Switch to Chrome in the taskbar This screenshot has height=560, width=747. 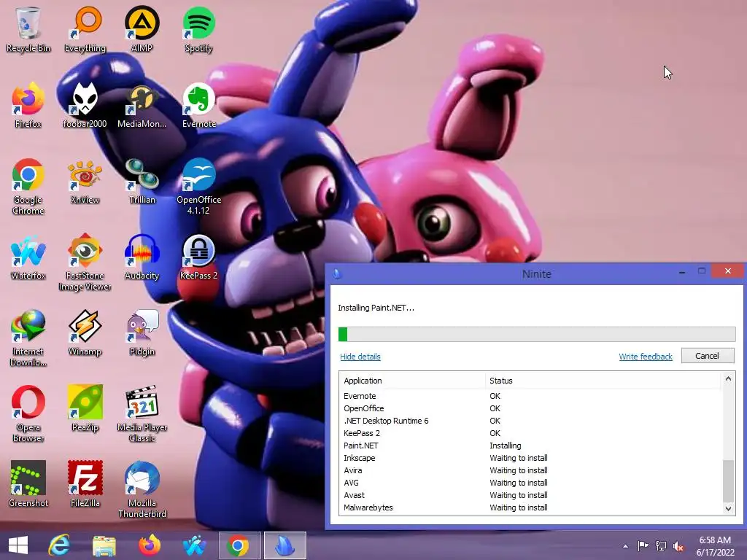(x=238, y=545)
